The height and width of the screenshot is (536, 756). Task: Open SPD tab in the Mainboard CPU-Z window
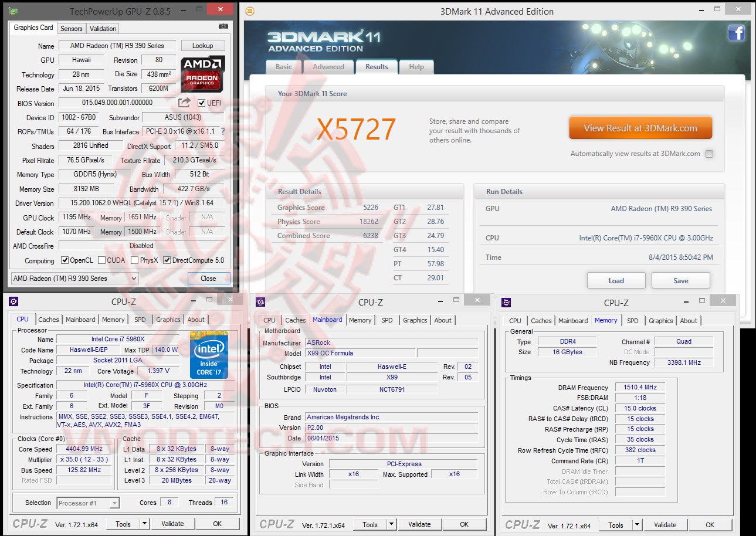pos(387,320)
